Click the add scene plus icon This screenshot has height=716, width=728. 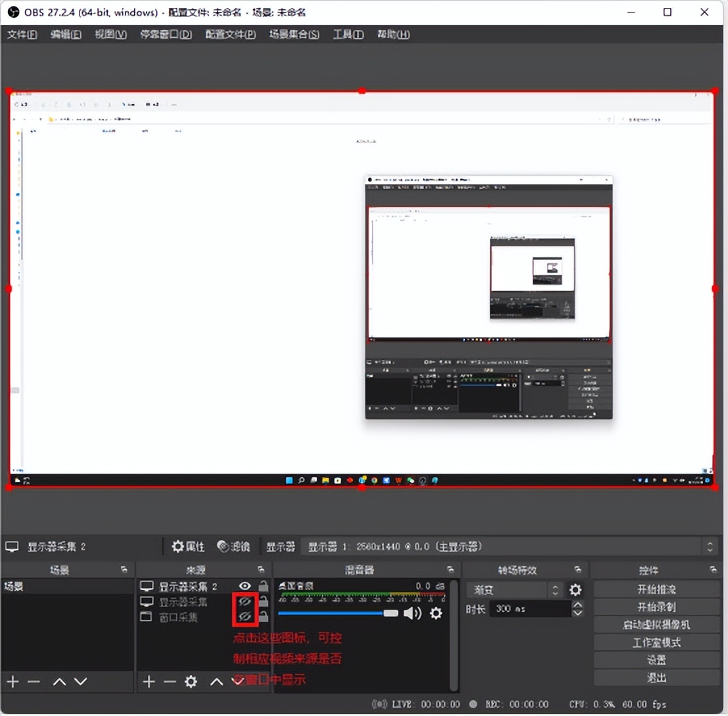tap(12, 682)
